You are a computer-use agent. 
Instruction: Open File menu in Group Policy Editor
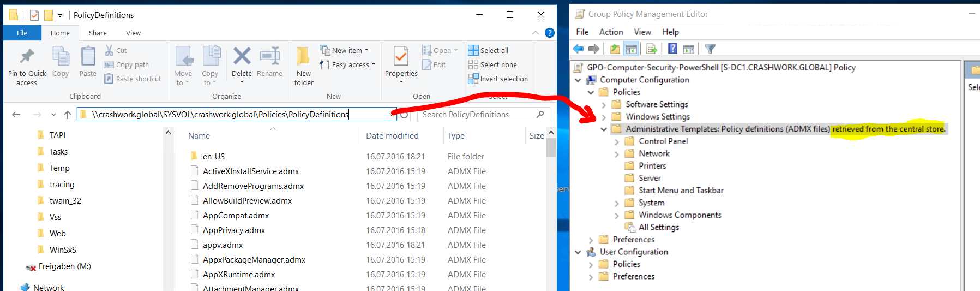point(582,32)
